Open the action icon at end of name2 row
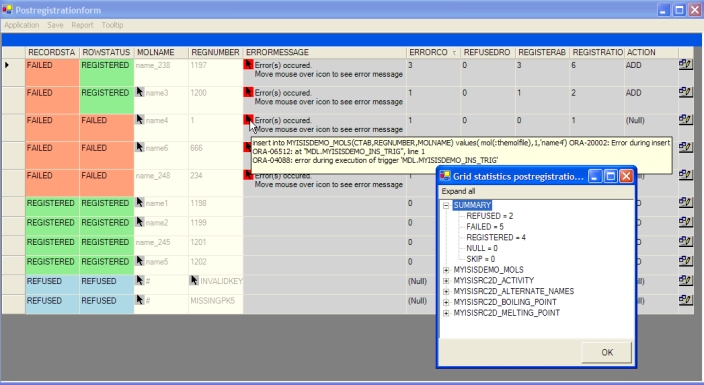 (685, 221)
